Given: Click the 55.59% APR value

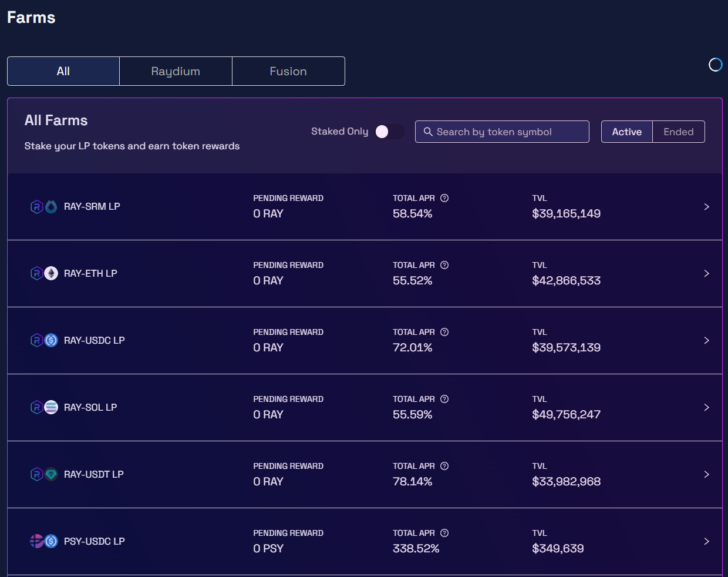Looking at the screenshot, I should [x=413, y=415].
